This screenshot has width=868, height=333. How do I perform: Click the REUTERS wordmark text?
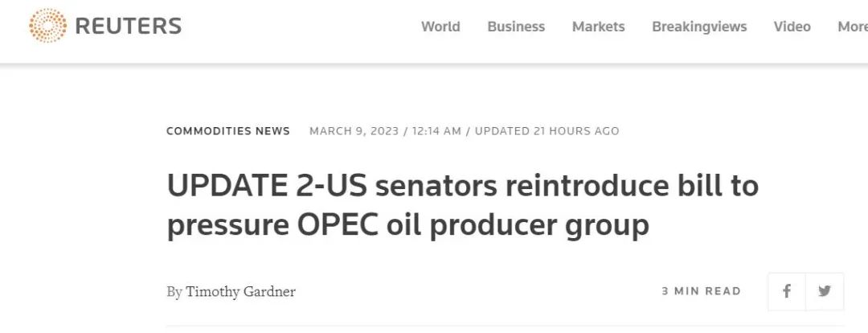[x=128, y=27]
